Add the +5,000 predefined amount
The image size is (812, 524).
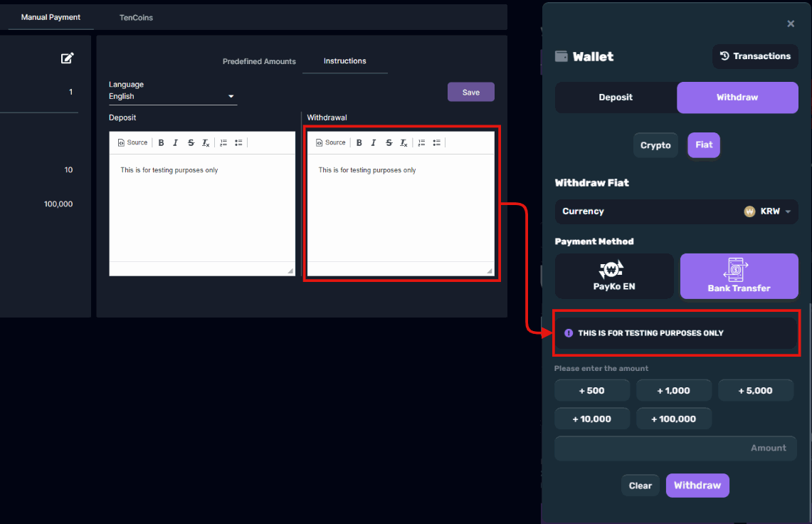coord(756,390)
